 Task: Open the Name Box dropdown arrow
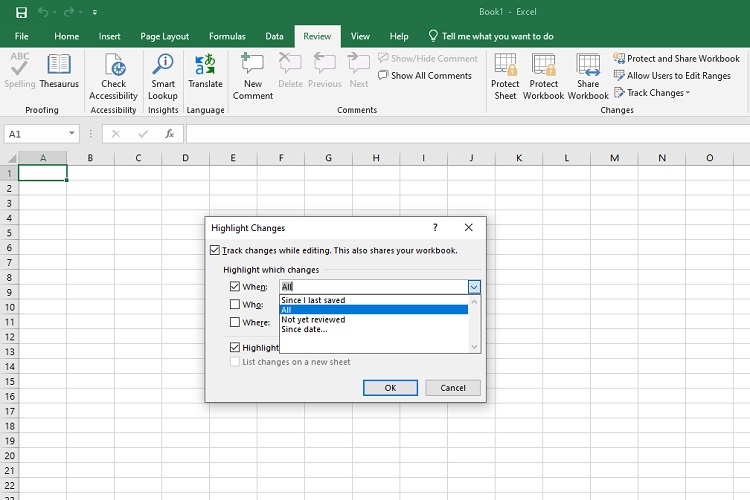click(x=73, y=134)
